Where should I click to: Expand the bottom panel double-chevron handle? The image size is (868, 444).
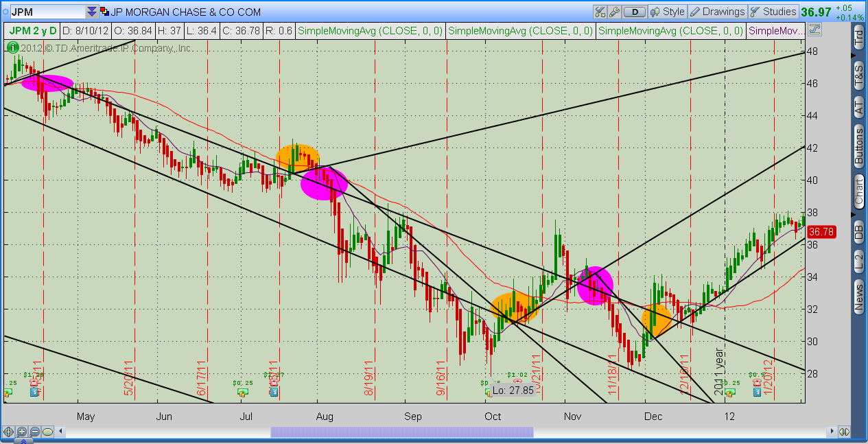24,441
